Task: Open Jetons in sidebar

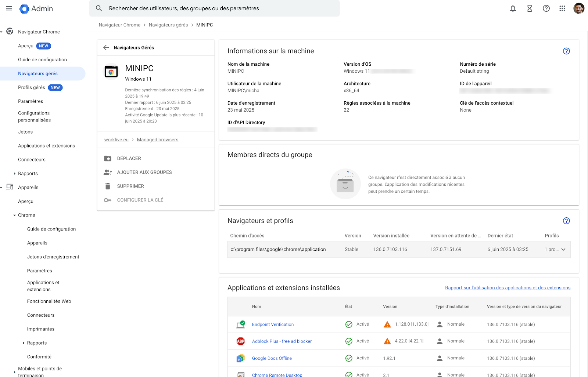Action: pos(25,132)
